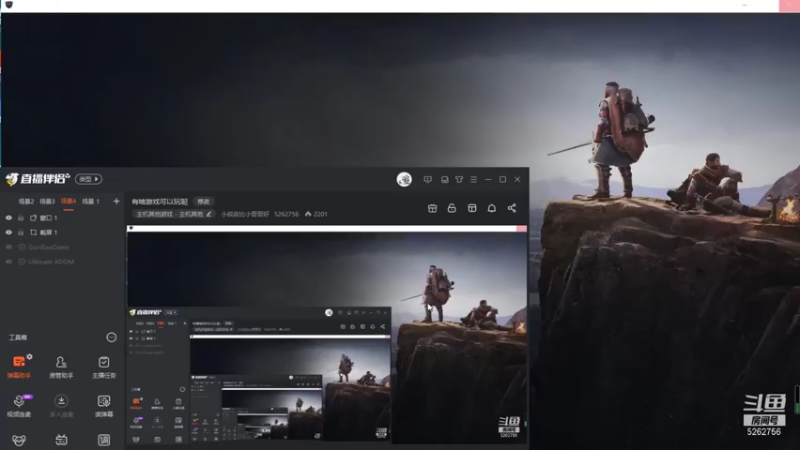
Task: Open the 弹幕助手 tool
Action: (19, 367)
